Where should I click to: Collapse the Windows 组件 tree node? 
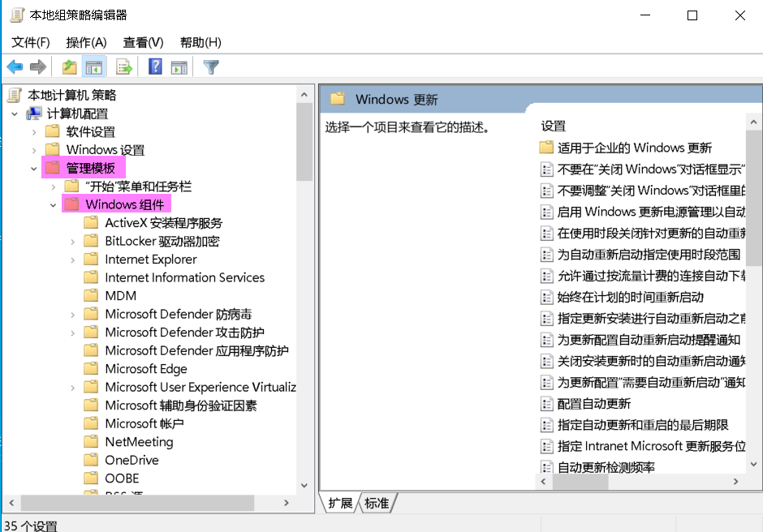coord(53,205)
